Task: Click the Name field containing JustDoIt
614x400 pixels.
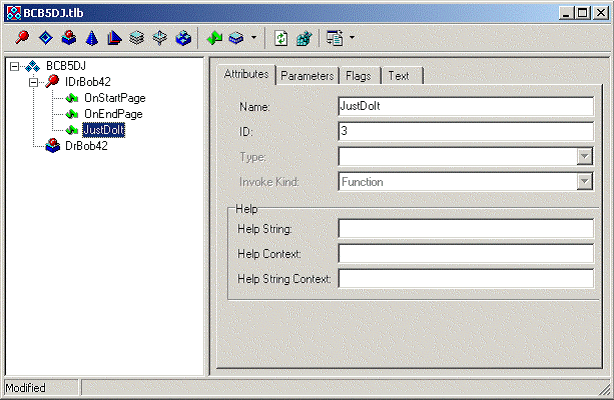Action: pos(466,105)
